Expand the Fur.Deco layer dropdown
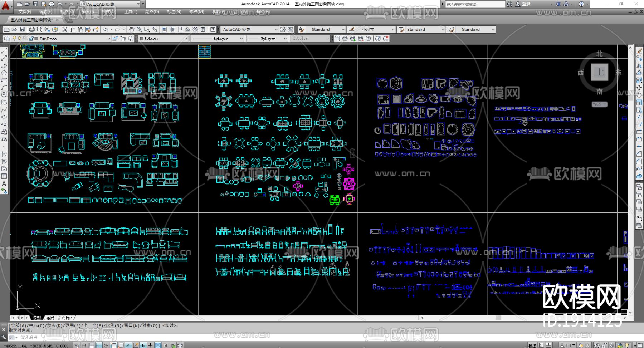 click(x=109, y=39)
